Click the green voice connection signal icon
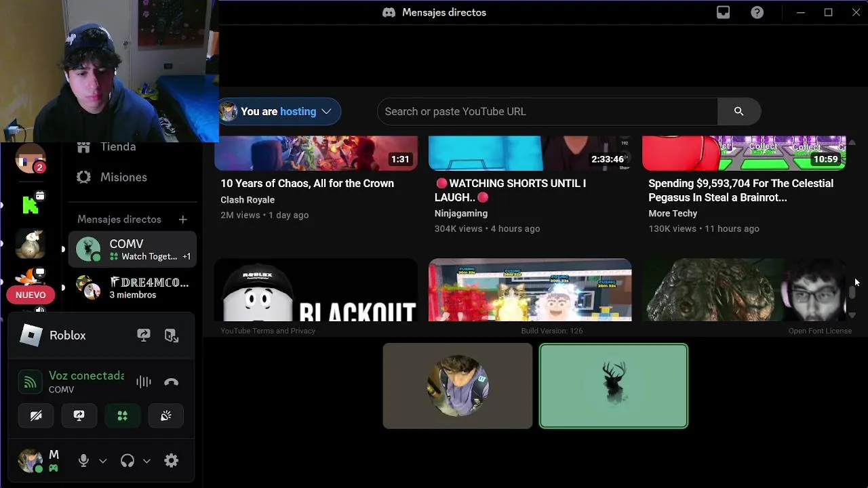 (30, 382)
